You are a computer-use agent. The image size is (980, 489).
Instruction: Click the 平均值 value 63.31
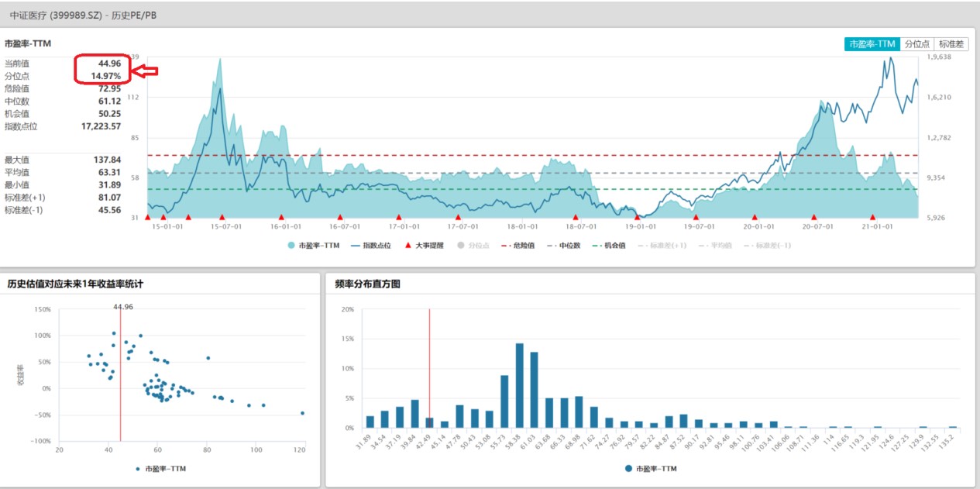coord(109,172)
